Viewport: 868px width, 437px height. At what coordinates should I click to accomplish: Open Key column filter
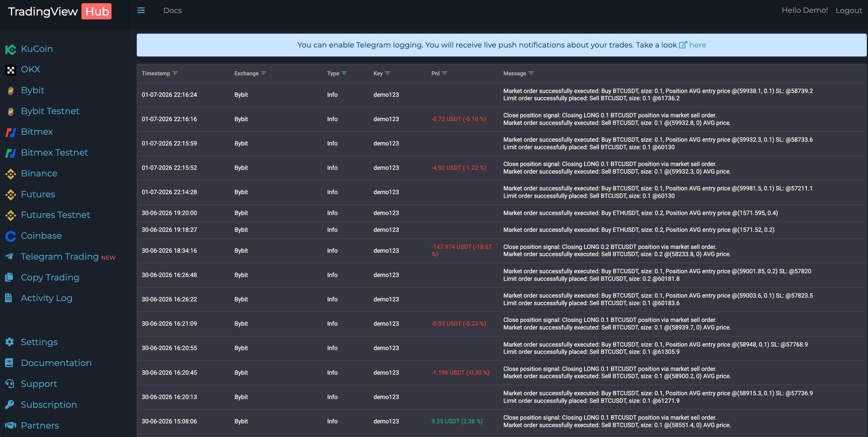point(388,73)
